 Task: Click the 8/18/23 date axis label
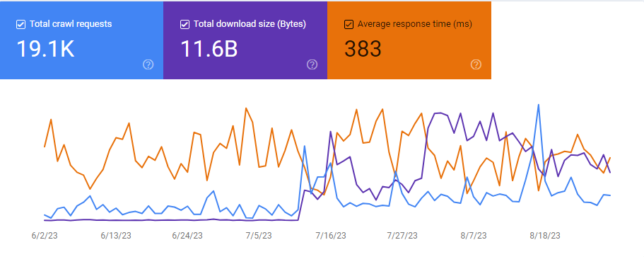click(x=545, y=236)
